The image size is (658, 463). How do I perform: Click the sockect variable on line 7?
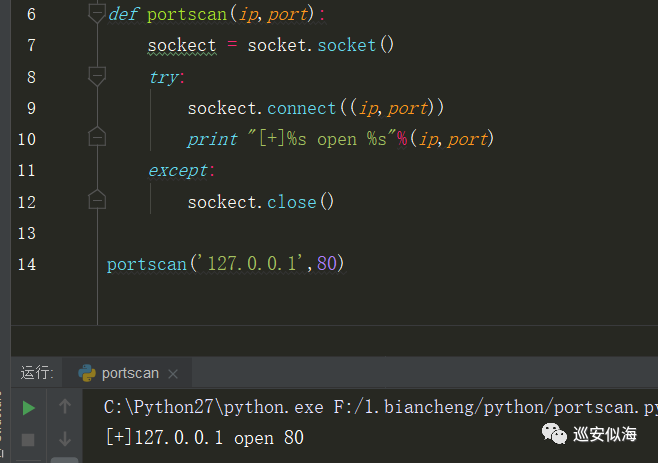click(182, 45)
